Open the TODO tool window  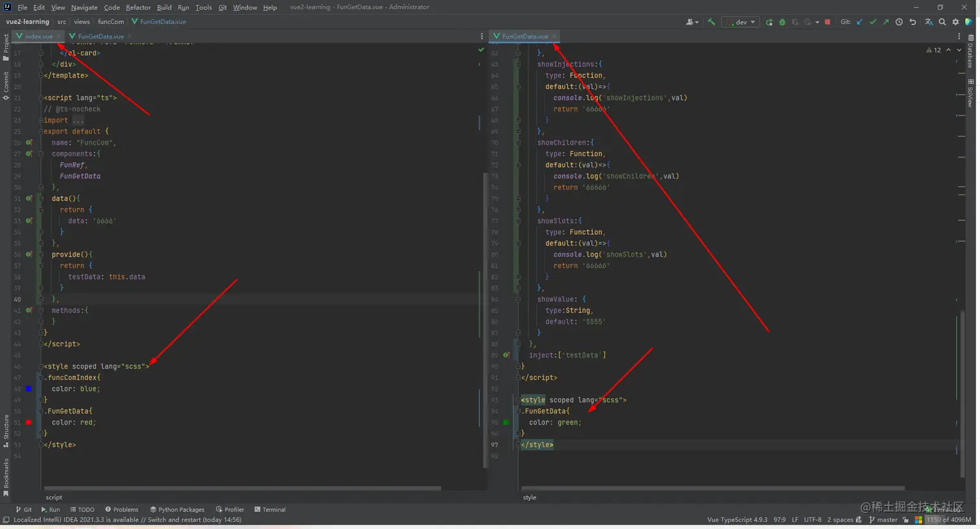(x=82, y=510)
